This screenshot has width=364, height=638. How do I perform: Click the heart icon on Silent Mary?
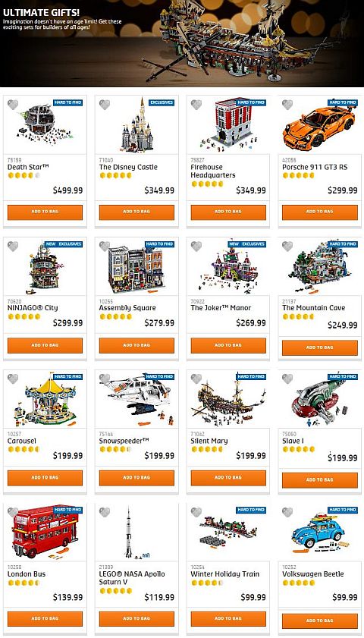click(x=196, y=379)
